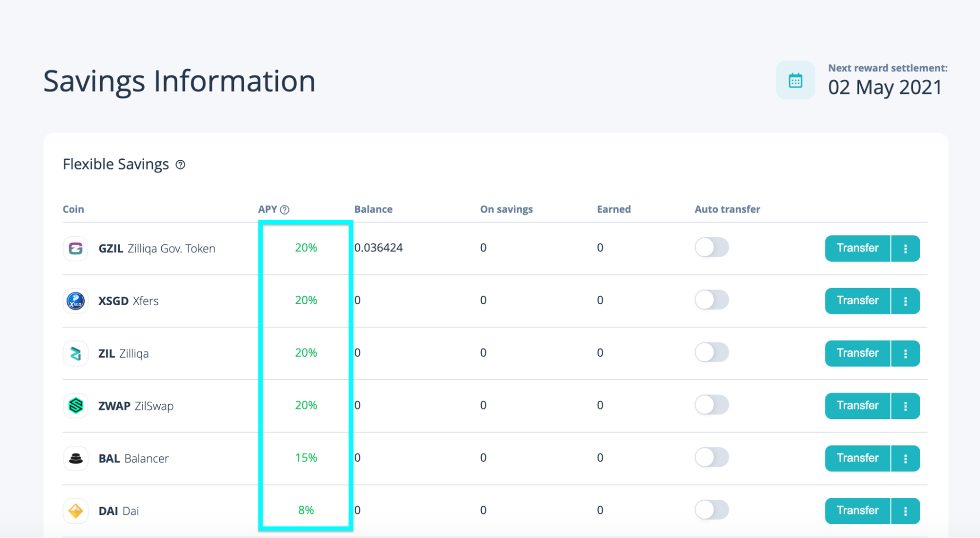980x538 pixels.
Task: Enable auto transfer for GZIL
Action: [x=711, y=247]
